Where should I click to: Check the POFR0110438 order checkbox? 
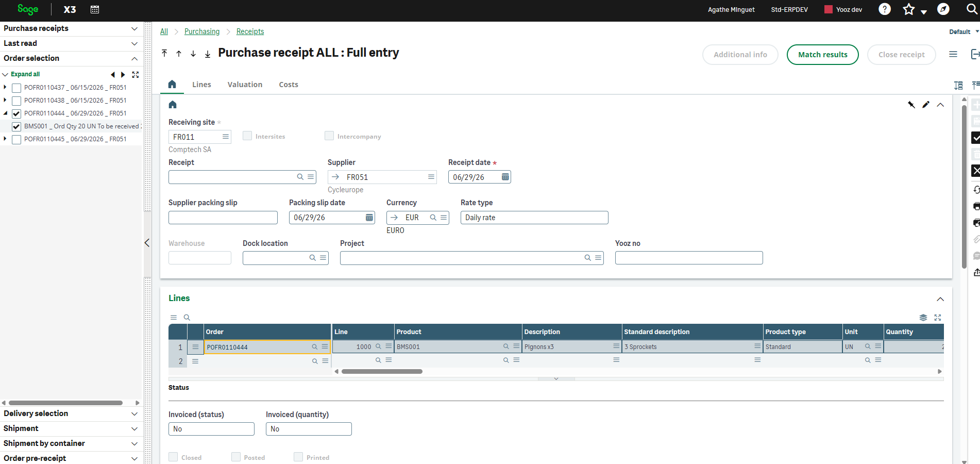tap(16, 101)
